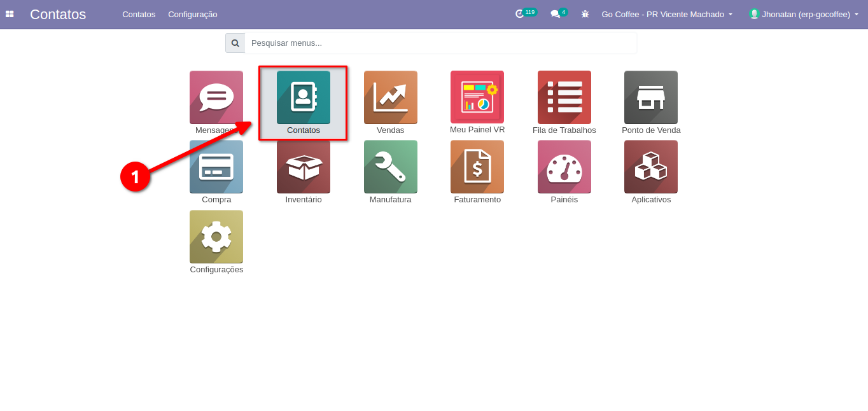Open the Inventário app
This screenshot has height=411, width=868.
304,167
